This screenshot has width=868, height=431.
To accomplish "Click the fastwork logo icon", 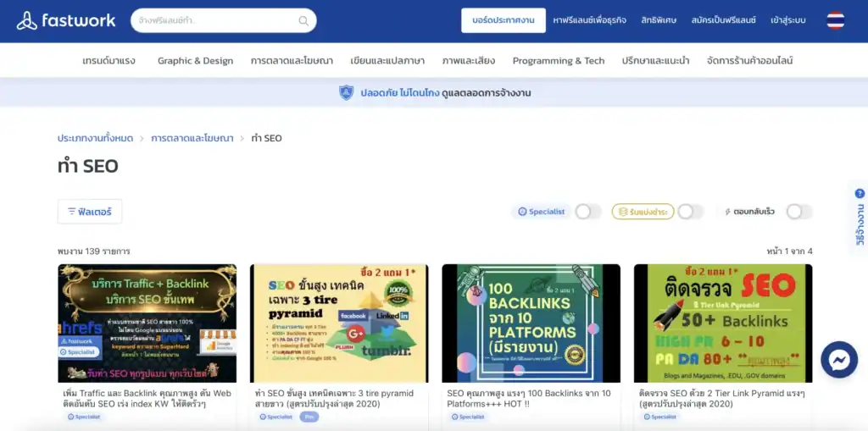I will 26,20.
